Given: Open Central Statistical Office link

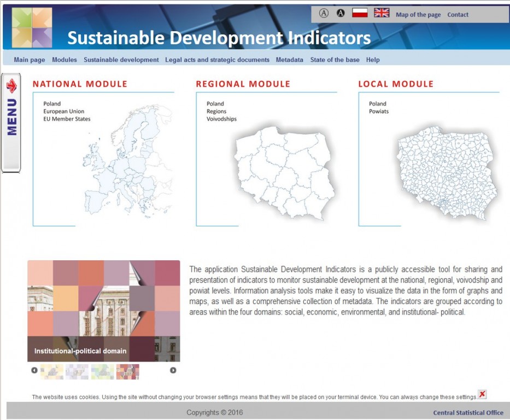Looking at the screenshot, I should point(468,413).
